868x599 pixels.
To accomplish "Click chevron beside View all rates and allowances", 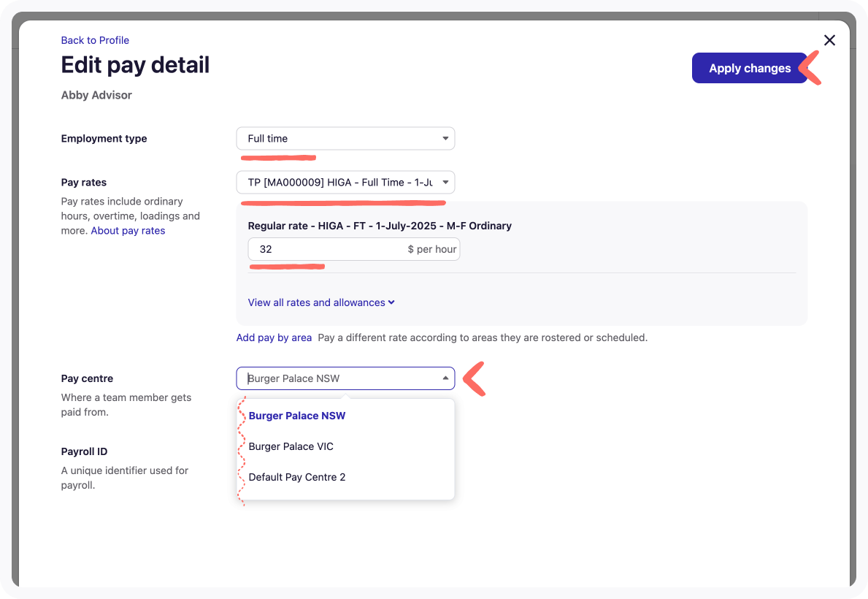I will tap(392, 302).
